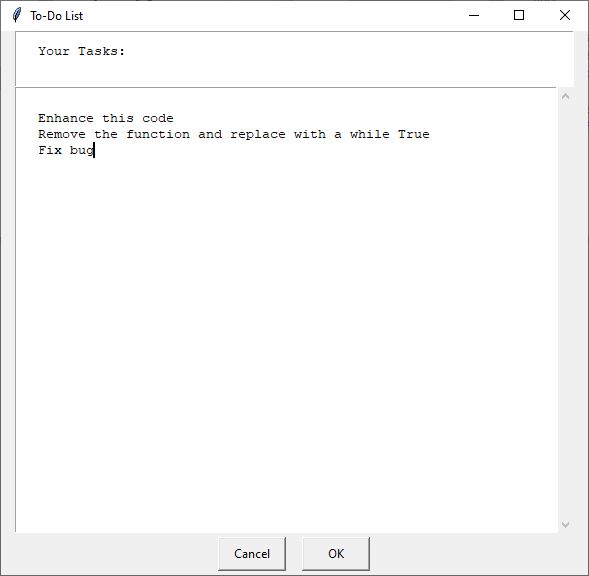Minimize the To-Do List window
589x576 pixels.
[x=474, y=15]
